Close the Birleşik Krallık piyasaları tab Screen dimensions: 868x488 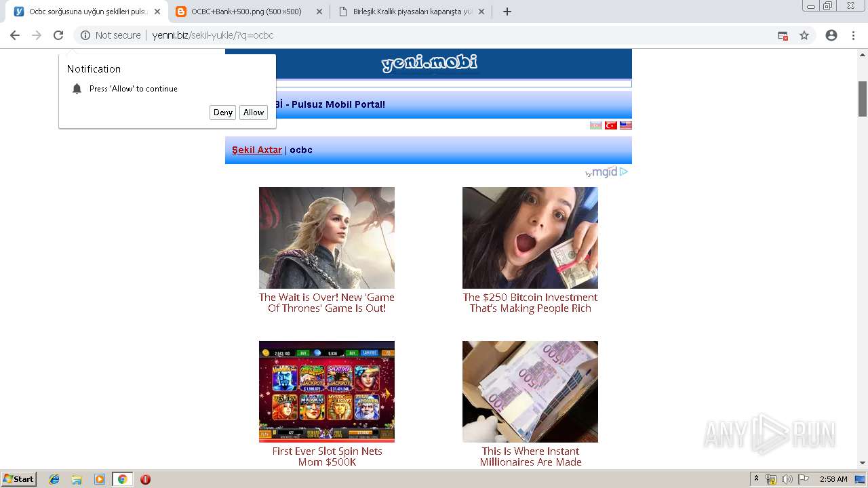tap(481, 12)
